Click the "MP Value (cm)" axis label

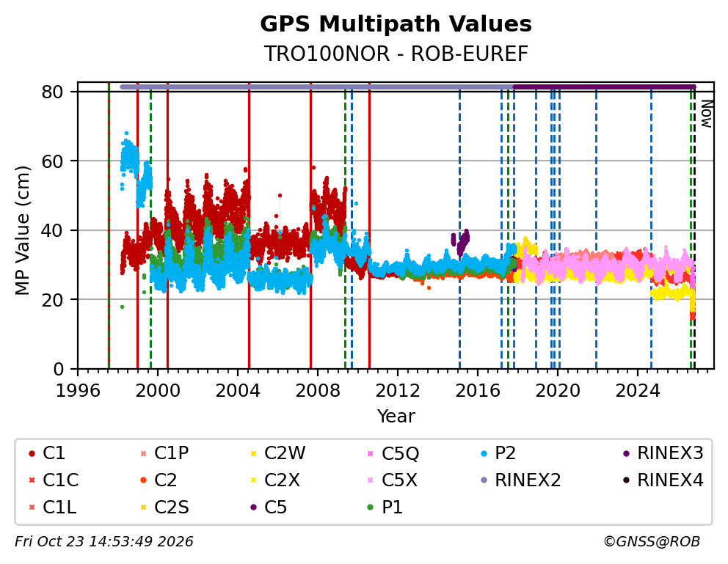(x=22, y=230)
